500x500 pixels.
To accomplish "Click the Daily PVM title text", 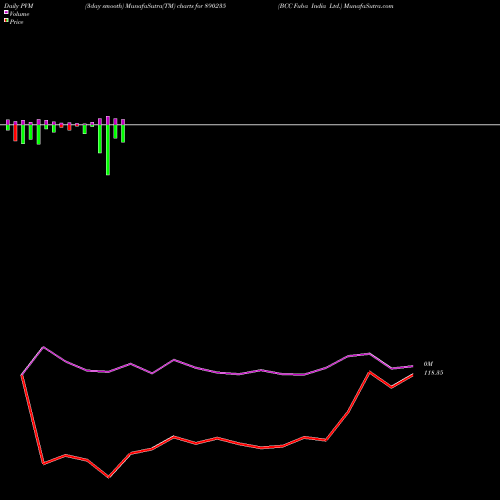I will coord(19,6).
